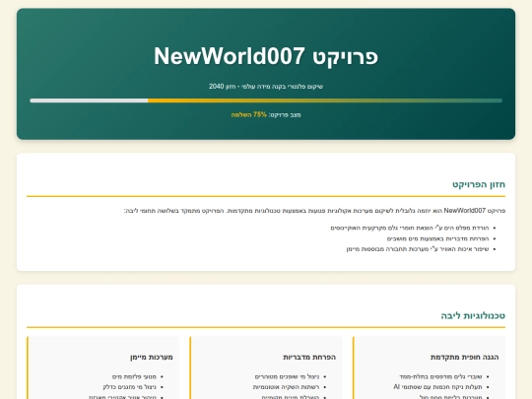Image resolution: width=532 pixels, height=399 pixels.
Task: Click the card heading 'הגנה חופית מתקדמת'
Action: pyautogui.click(x=464, y=357)
